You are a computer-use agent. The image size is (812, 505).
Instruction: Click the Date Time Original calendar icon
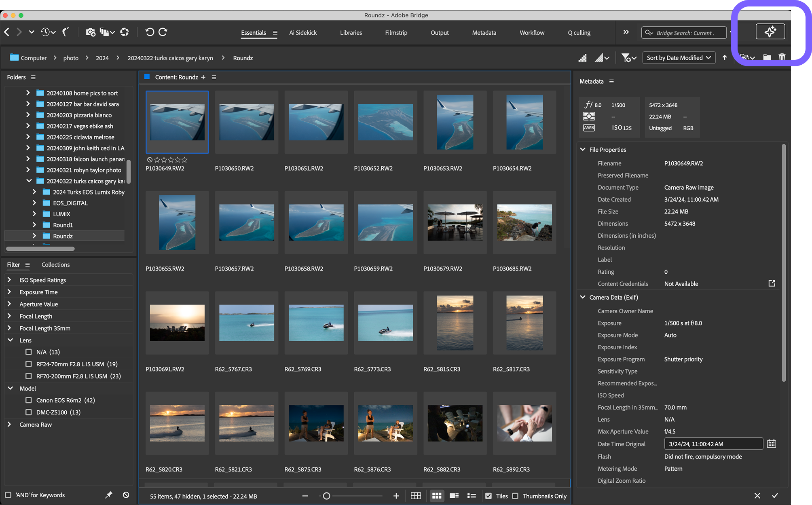click(x=771, y=444)
